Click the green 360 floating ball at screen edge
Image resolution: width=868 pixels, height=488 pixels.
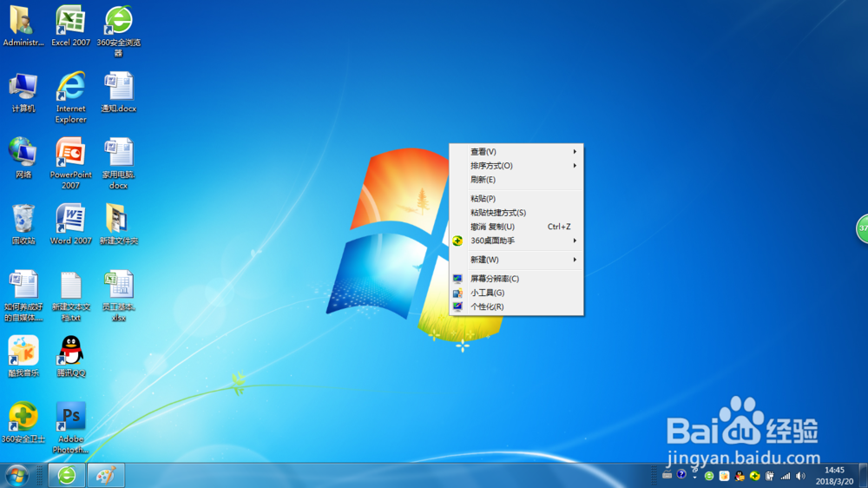tap(863, 228)
